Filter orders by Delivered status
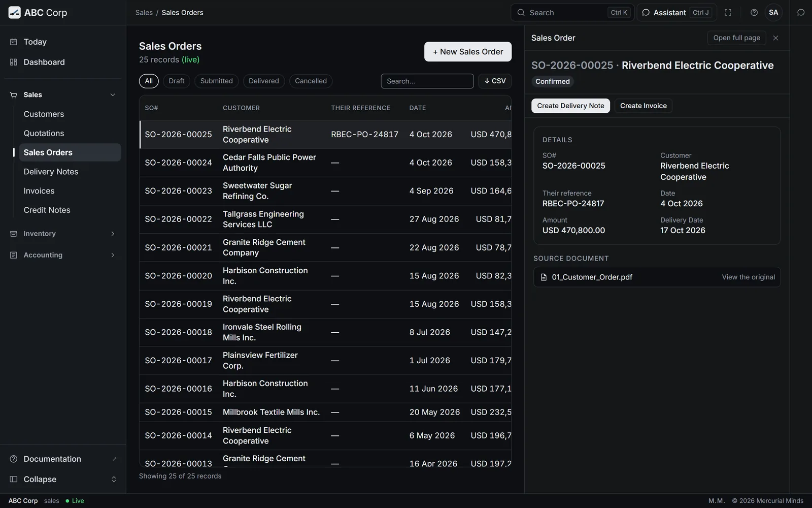 point(264,81)
